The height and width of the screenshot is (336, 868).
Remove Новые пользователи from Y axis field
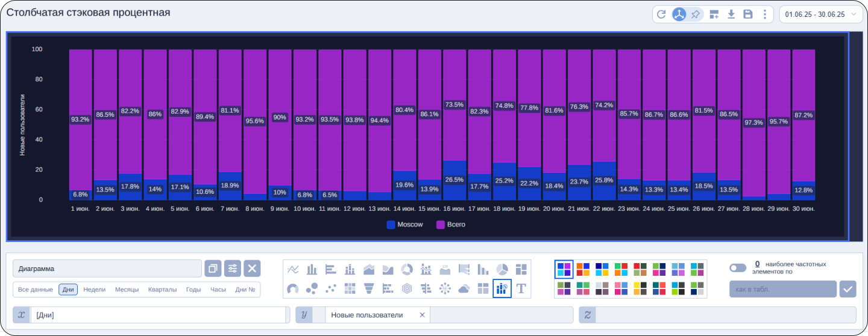pos(422,315)
